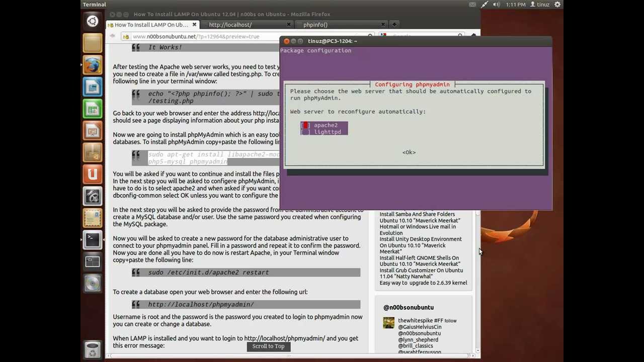
Task: Click the @brill_classics mention
Action: [416, 346]
